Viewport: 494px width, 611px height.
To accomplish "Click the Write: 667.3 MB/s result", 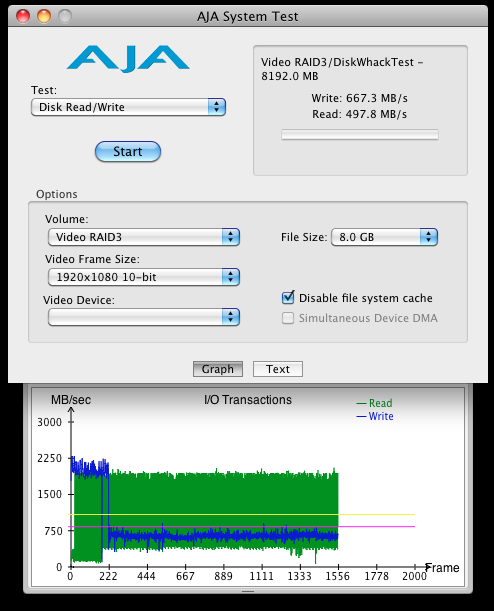I will coord(359,98).
